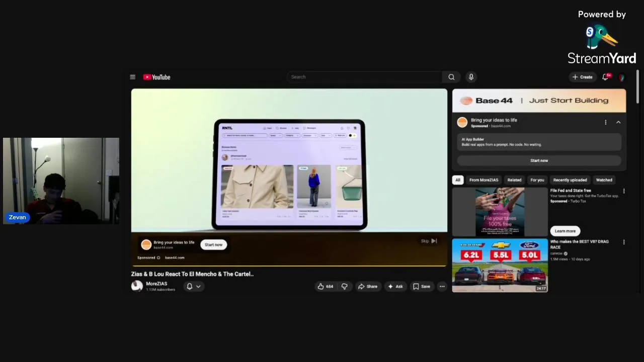This screenshot has width=644, height=362.
Task: Dislike the video with thumbs down
Action: point(345,287)
